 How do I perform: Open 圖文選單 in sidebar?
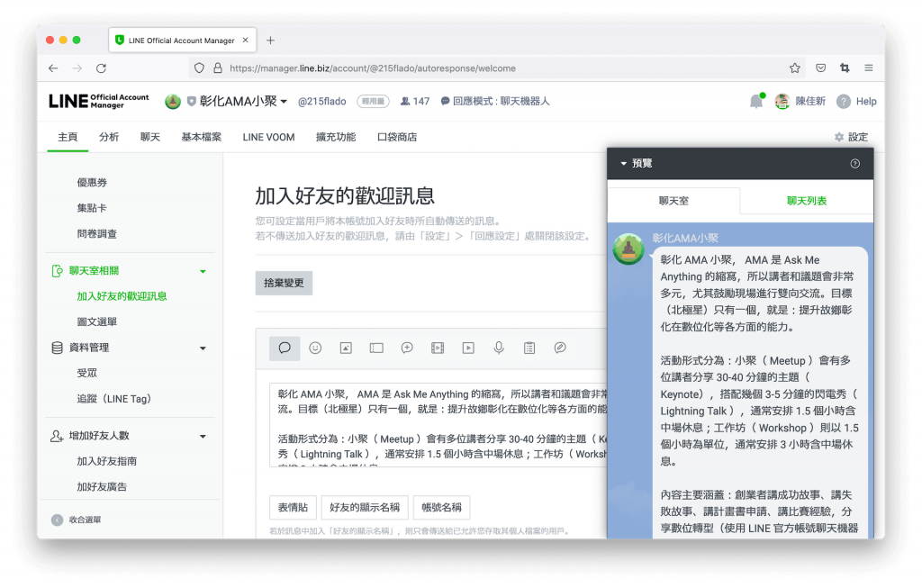(x=97, y=322)
